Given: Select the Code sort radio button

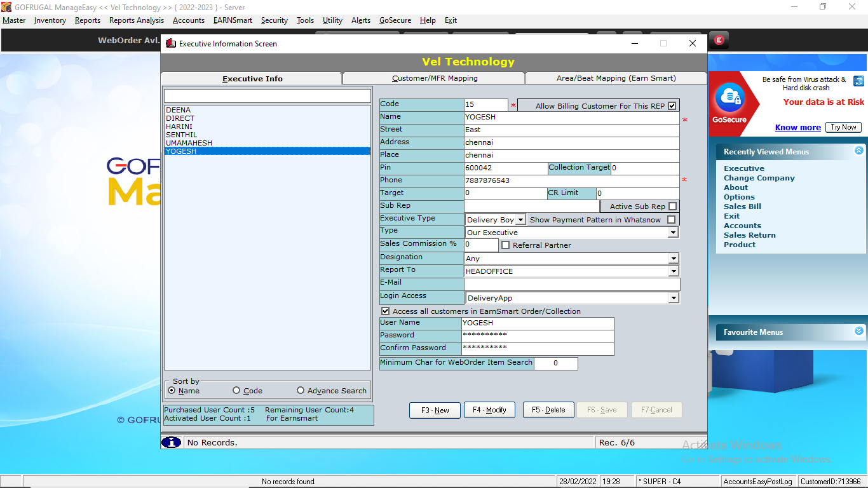Looking at the screenshot, I should [x=236, y=391].
